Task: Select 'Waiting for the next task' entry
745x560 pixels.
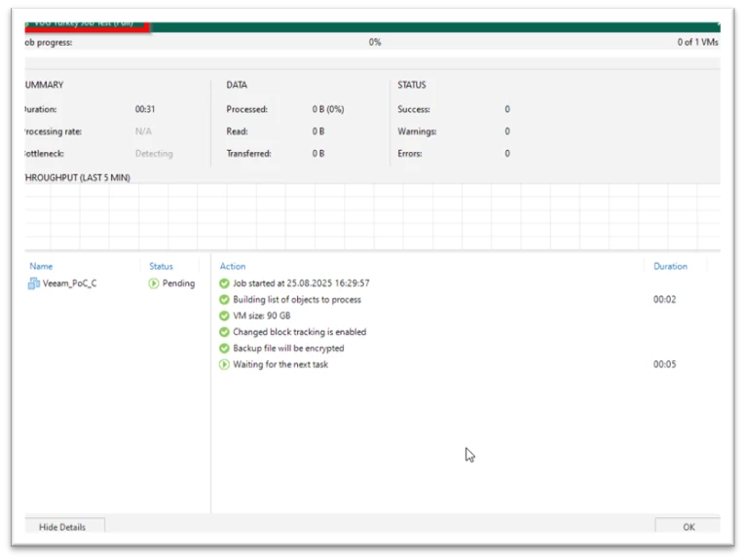Action: tap(280, 364)
